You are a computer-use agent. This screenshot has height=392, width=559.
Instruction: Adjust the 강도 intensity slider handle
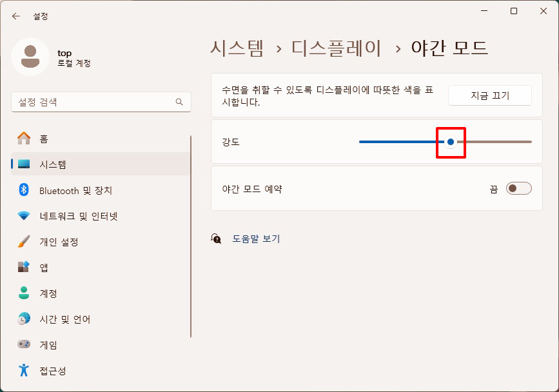tap(451, 141)
